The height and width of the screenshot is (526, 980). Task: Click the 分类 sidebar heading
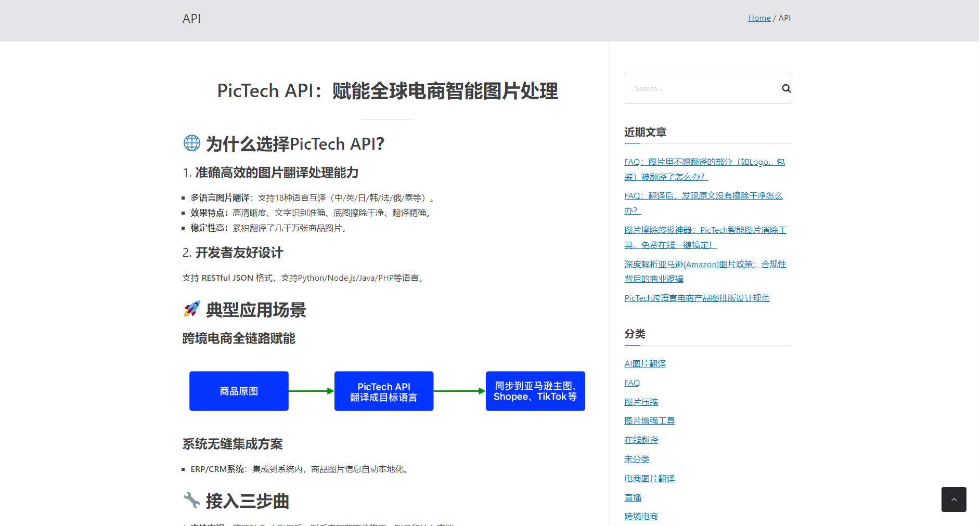tap(635, 334)
